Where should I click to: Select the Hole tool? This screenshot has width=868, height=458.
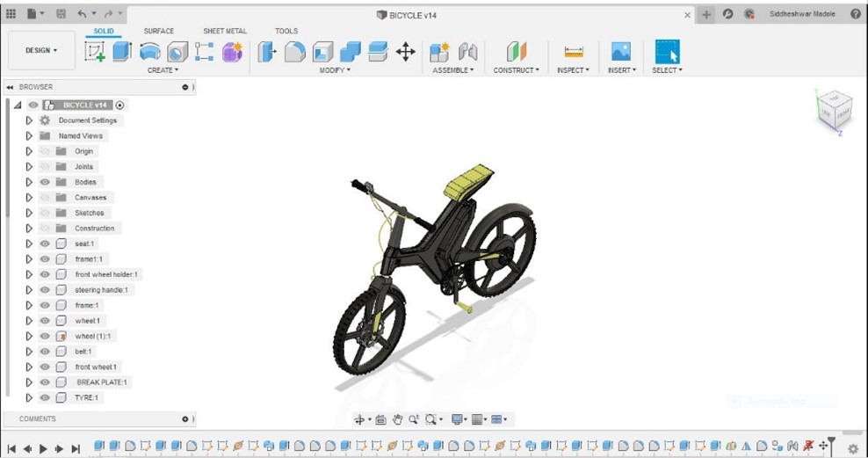[177, 52]
